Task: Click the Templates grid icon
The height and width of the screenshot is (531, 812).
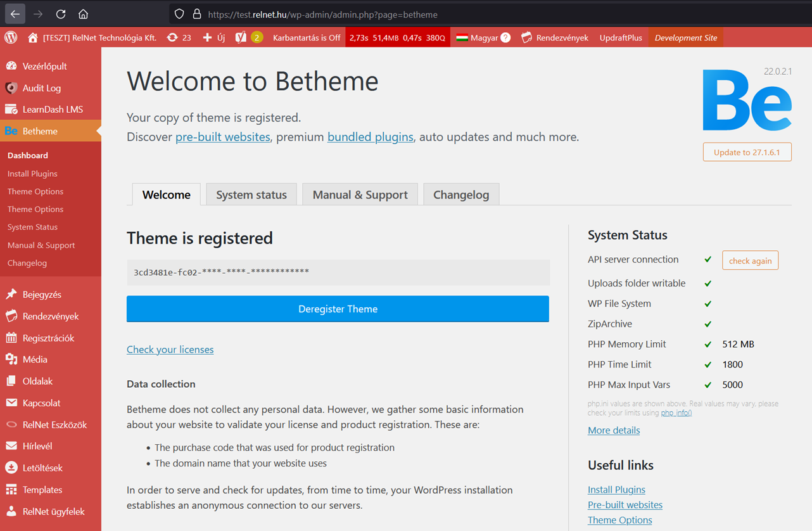Action: click(11, 490)
